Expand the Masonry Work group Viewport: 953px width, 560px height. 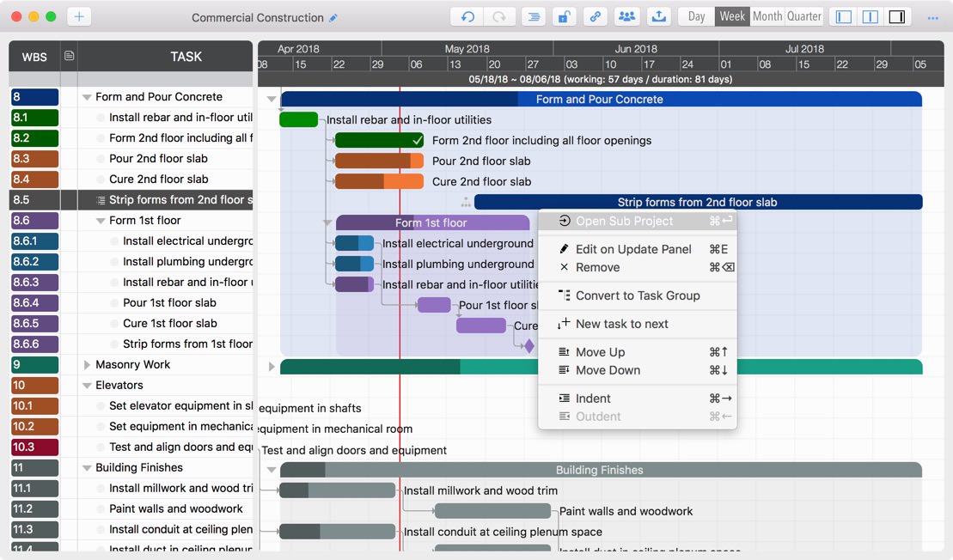pyautogui.click(x=87, y=365)
